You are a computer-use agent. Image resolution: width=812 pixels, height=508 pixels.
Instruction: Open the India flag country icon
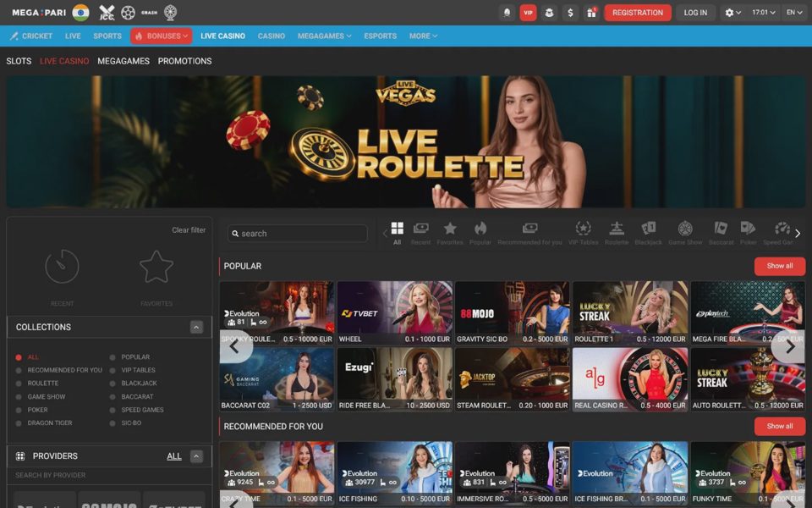pos(81,13)
